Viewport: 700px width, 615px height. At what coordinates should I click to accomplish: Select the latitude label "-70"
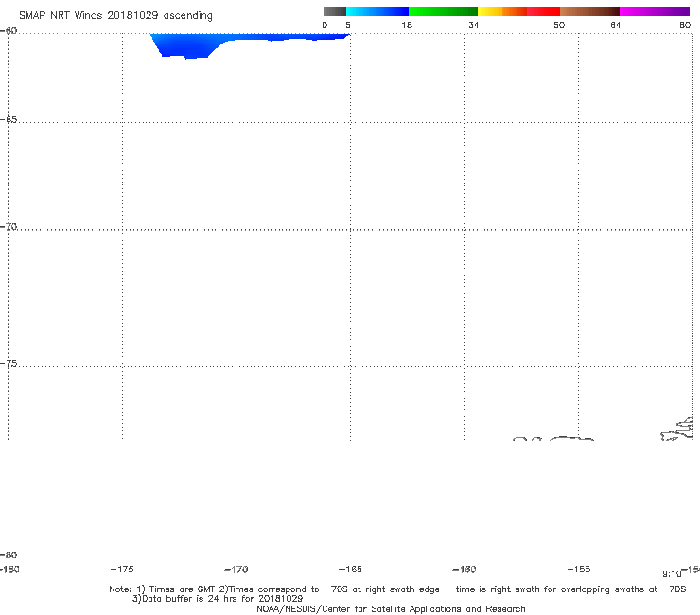point(9,227)
